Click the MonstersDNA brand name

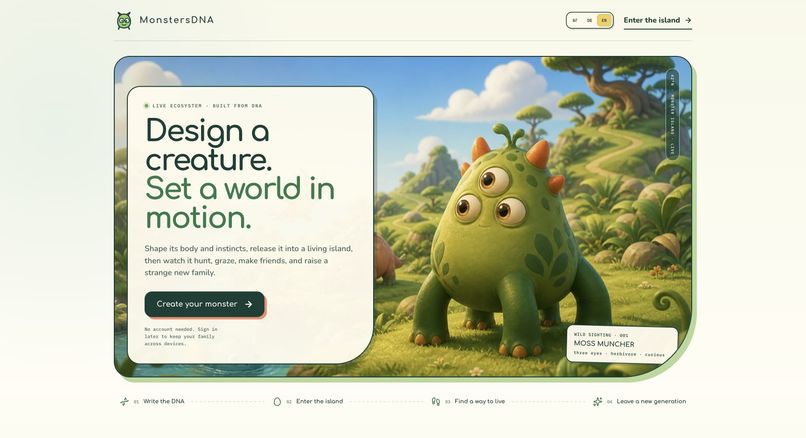(176, 20)
